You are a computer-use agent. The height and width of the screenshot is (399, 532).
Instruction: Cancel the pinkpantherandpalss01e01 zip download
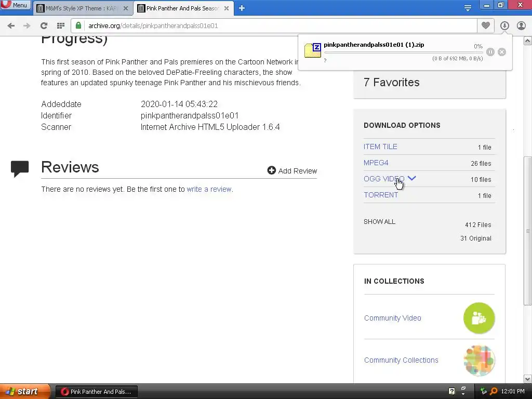(x=502, y=52)
